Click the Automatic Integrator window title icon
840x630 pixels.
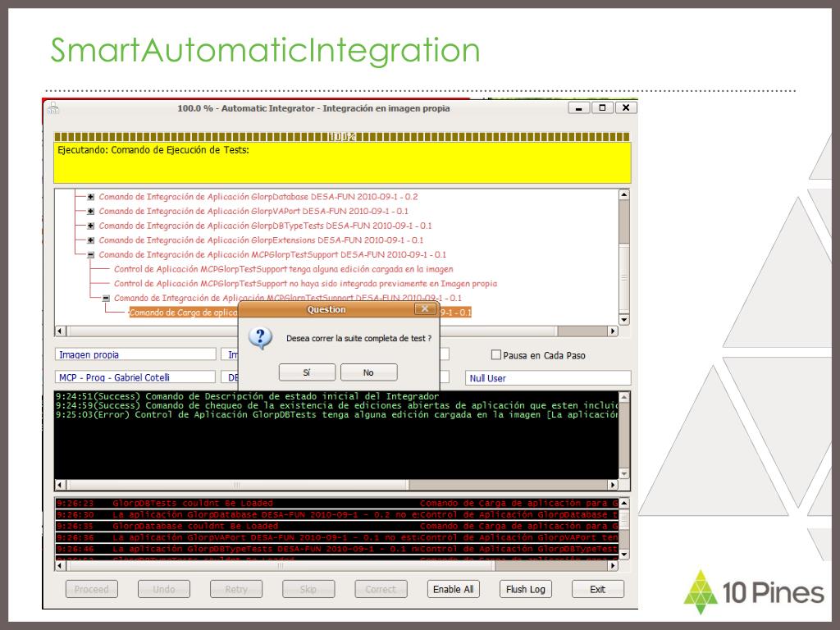[x=53, y=108]
